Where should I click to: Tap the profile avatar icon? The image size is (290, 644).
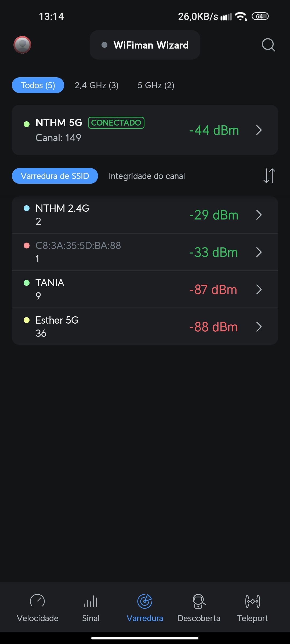click(x=22, y=45)
